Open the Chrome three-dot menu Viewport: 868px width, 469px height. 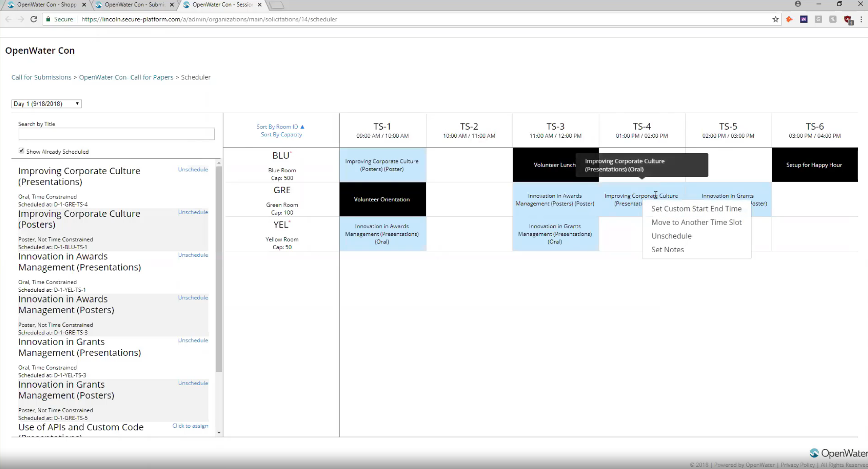point(861,19)
